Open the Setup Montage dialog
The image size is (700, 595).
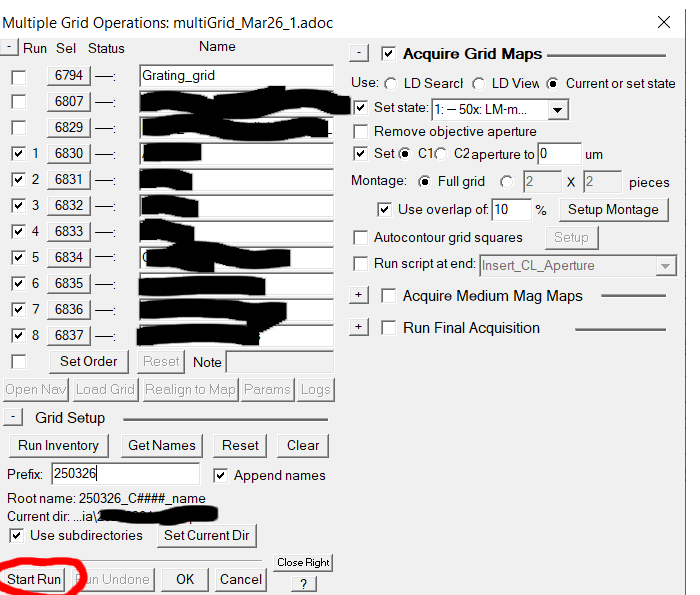613,209
